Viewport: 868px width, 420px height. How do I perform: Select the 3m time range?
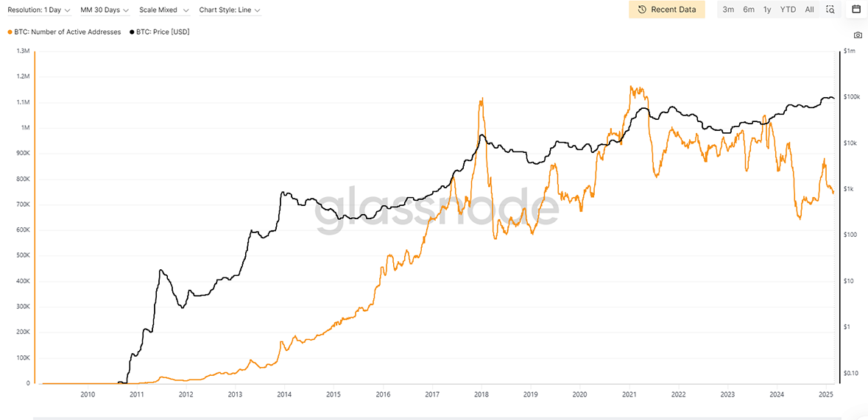(x=728, y=10)
